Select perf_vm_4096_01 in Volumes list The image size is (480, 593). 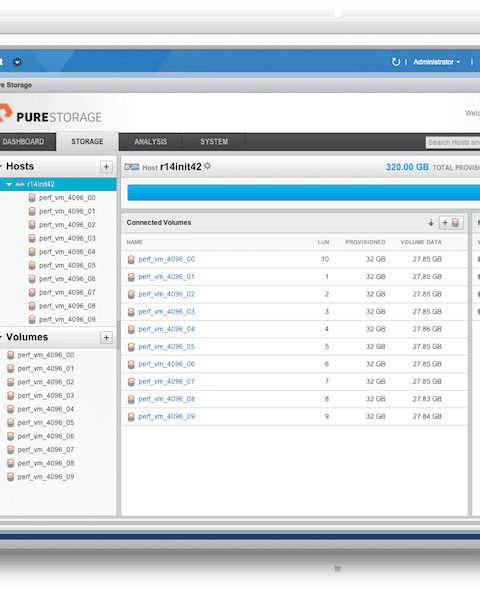coord(46,369)
